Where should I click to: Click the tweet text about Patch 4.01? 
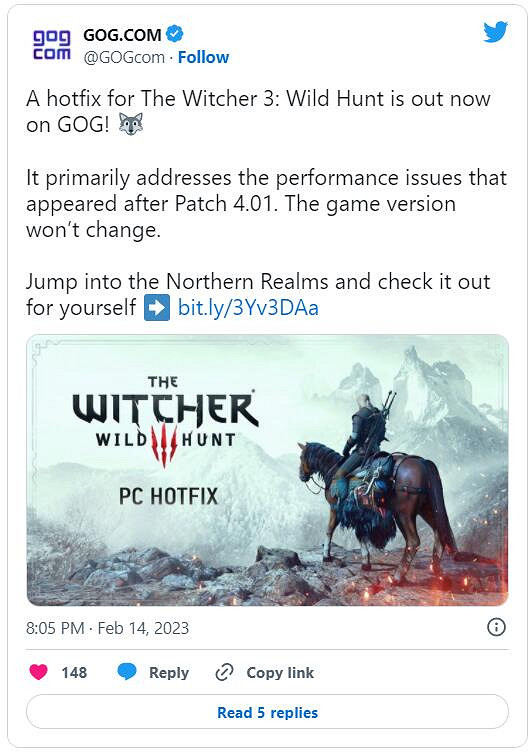[x=266, y=204]
